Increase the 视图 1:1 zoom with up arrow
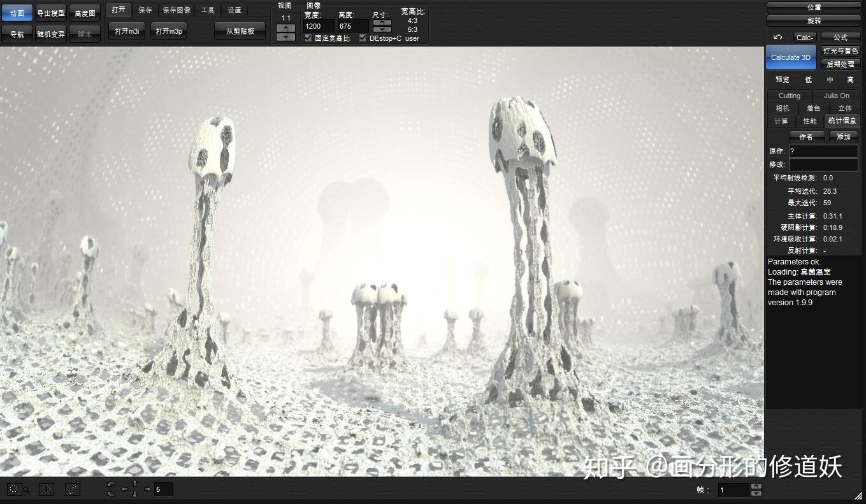This screenshot has height=504, width=866. pos(285,27)
